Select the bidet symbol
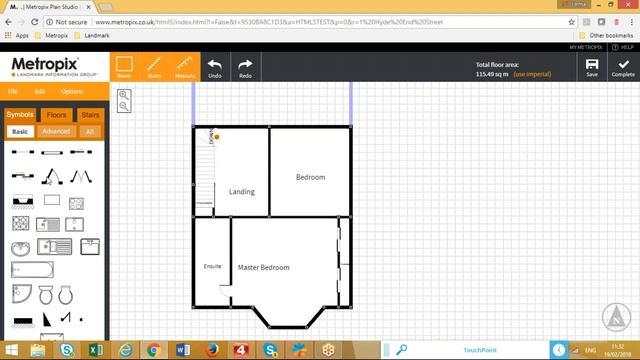The height and width of the screenshot is (360, 640). coord(65,295)
